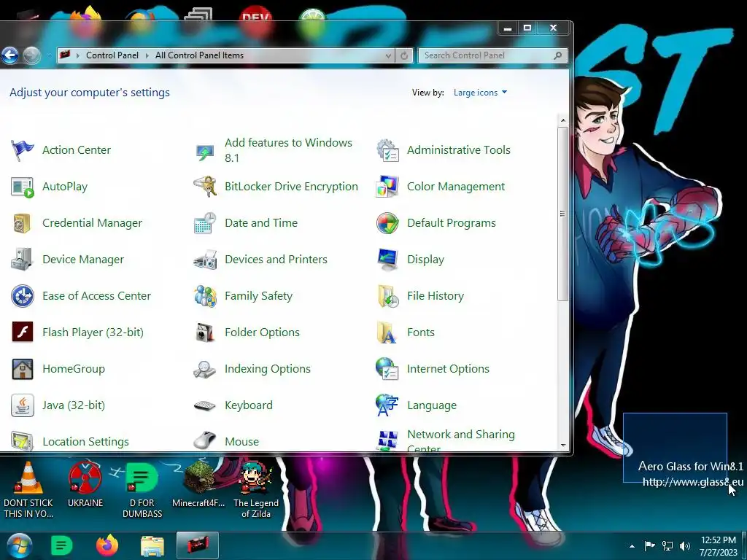Screen dimensions: 747x560
Task: Click the Control Panel taskbar button
Action: pyautogui.click(x=198, y=545)
